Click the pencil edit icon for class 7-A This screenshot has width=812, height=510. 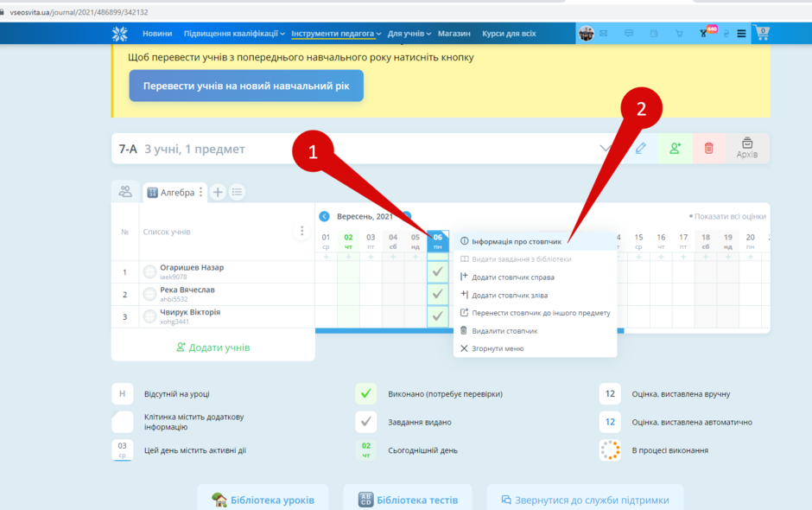(640, 149)
